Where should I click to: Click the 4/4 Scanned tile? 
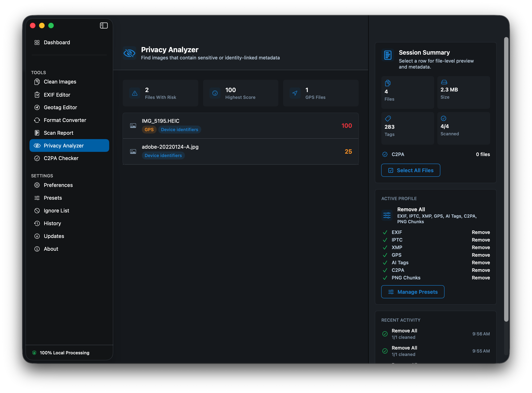pyautogui.click(x=463, y=128)
